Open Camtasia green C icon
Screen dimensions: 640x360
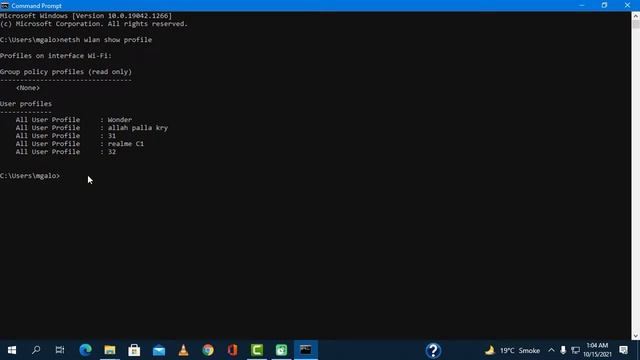(x=257, y=350)
